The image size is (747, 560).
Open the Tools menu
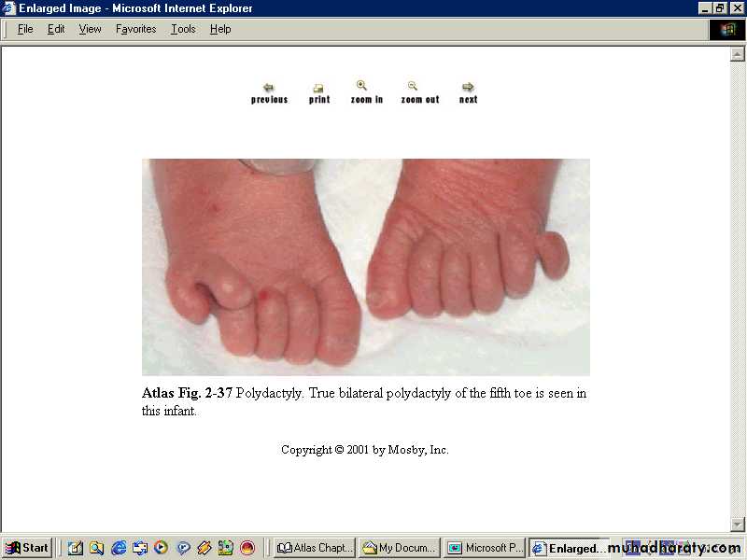click(x=183, y=29)
